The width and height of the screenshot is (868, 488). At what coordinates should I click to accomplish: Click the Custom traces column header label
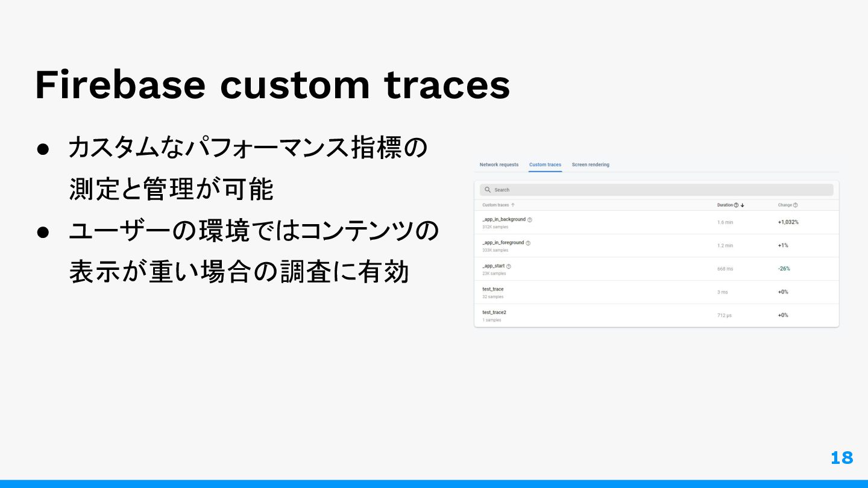(495, 205)
